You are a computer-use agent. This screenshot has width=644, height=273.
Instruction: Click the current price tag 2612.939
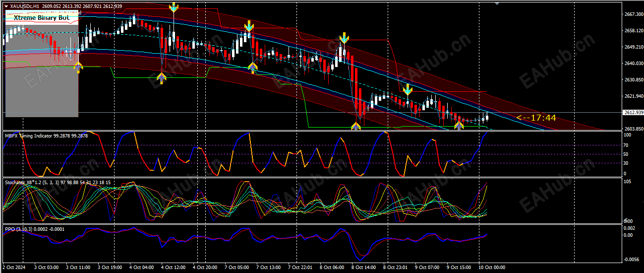pyautogui.click(x=633, y=113)
